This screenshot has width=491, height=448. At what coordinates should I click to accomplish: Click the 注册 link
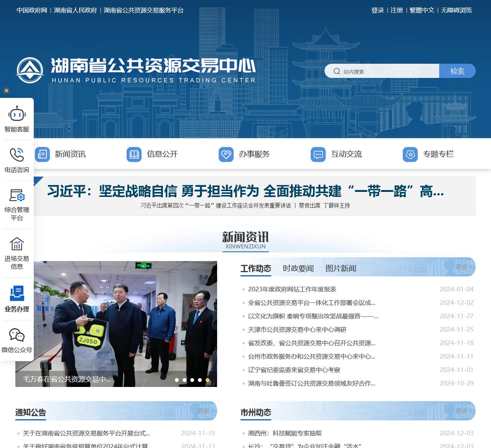pyautogui.click(x=397, y=10)
